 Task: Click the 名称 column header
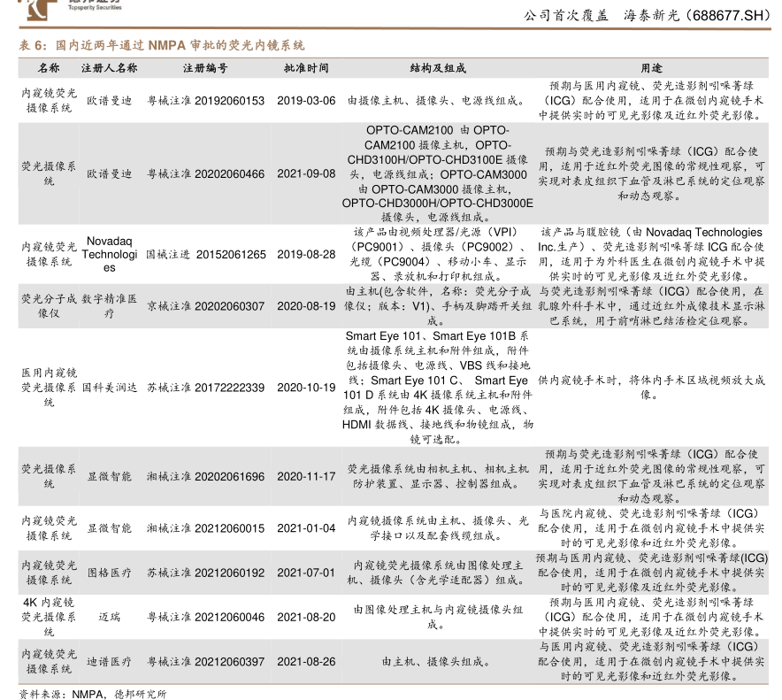tap(49, 68)
